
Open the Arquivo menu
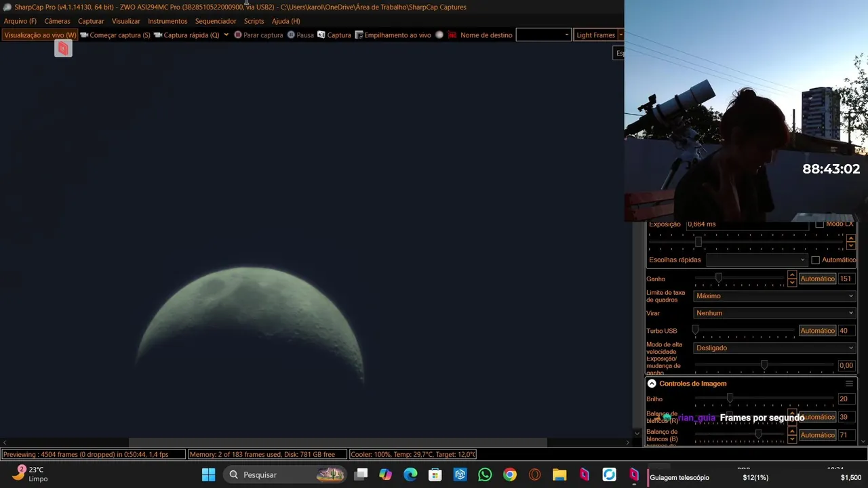[x=20, y=21]
